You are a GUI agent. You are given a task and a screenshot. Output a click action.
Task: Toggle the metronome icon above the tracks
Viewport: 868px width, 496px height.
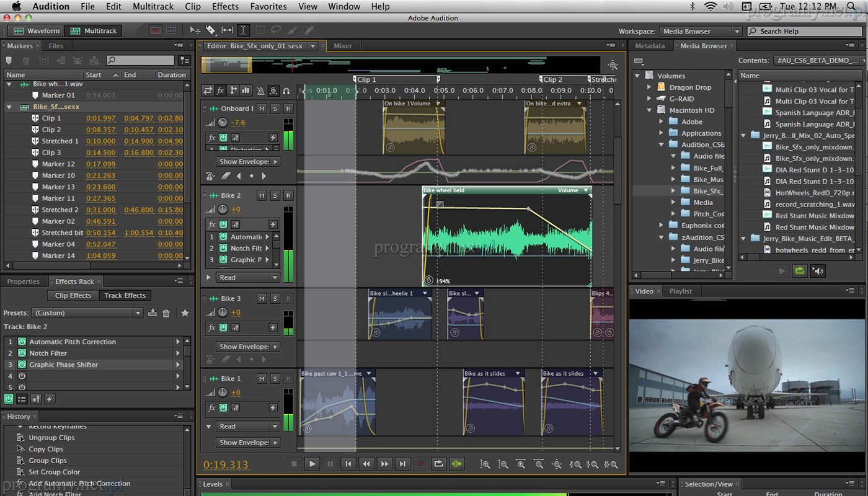tap(260, 91)
